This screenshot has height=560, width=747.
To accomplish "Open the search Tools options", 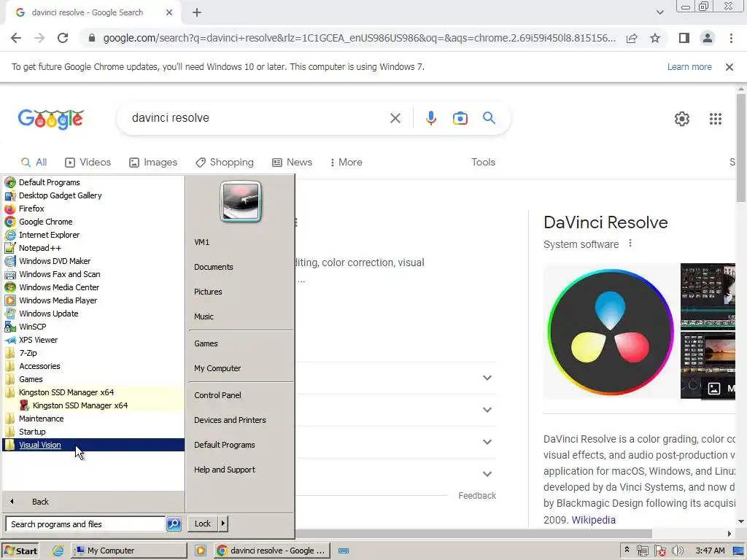I will click(483, 163).
